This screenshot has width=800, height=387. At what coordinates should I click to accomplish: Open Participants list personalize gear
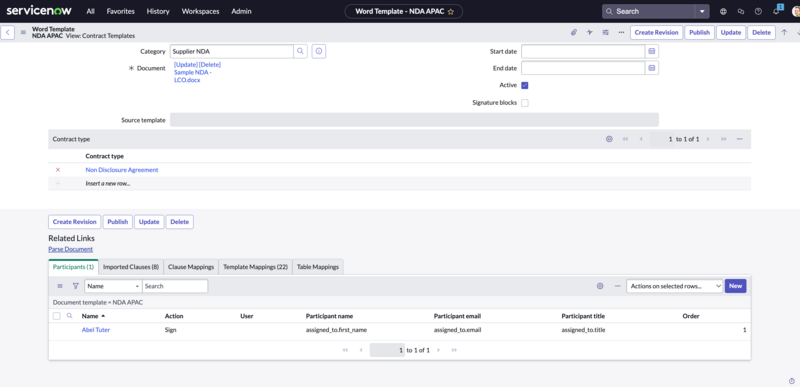click(600, 286)
